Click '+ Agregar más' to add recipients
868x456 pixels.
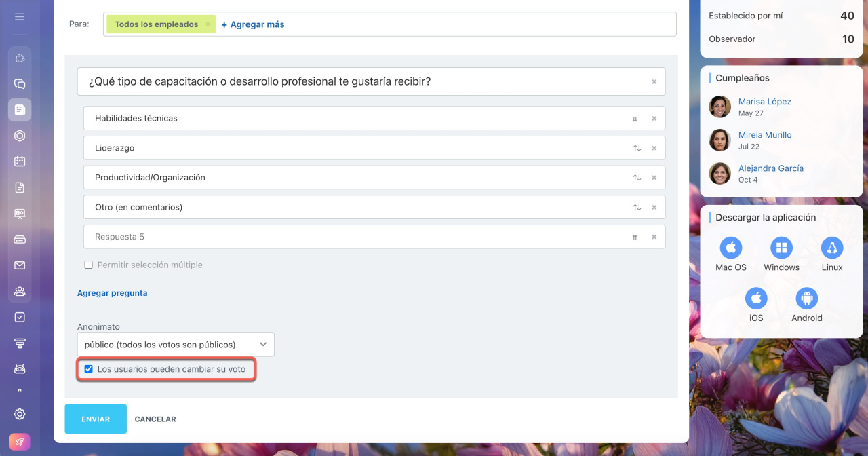253,24
